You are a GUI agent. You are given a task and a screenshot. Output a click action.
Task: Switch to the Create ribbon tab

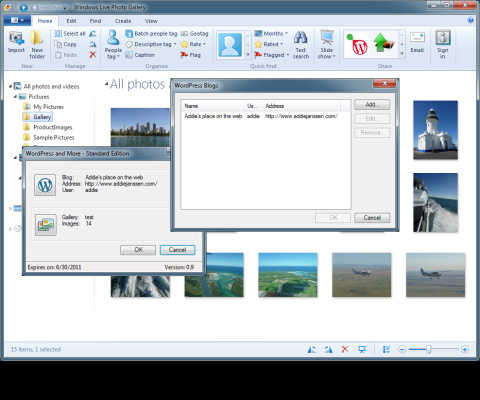coord(123,21)
